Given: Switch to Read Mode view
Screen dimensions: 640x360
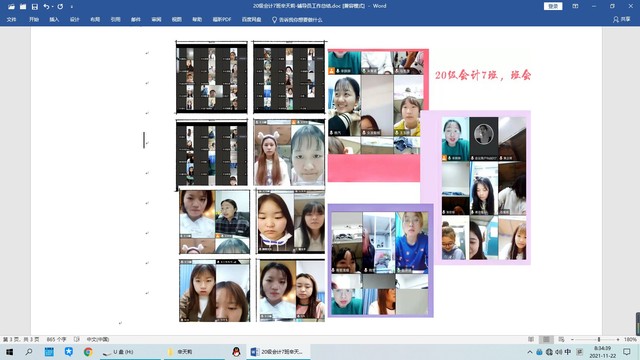Looking at the screenshot, I should tap(531, 339).
